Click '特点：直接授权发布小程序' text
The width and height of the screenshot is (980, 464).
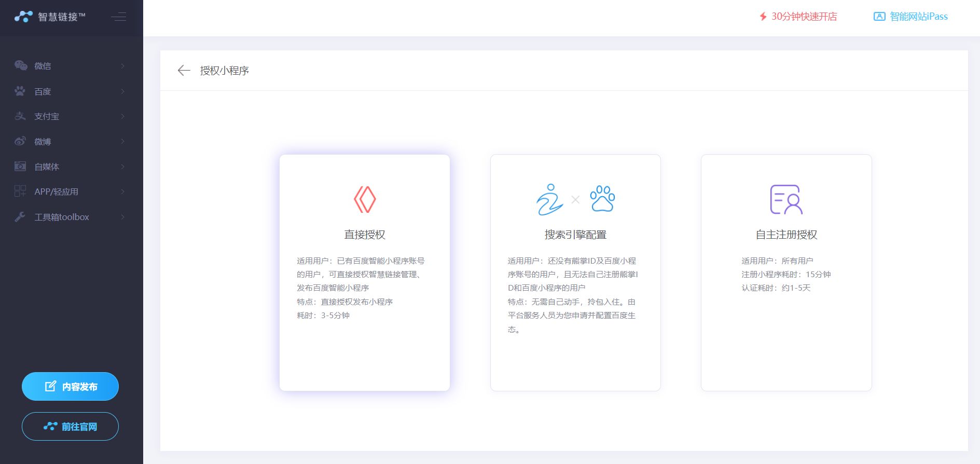point(345,302)
